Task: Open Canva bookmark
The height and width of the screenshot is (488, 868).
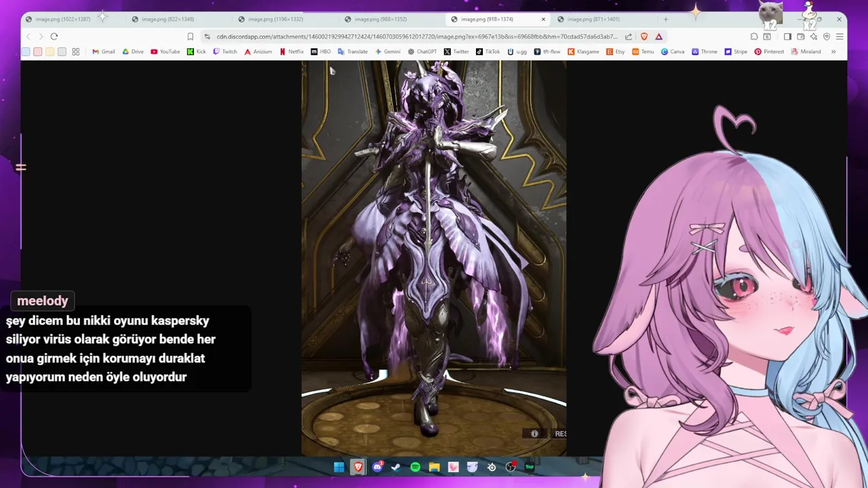Action: [673, 52]
